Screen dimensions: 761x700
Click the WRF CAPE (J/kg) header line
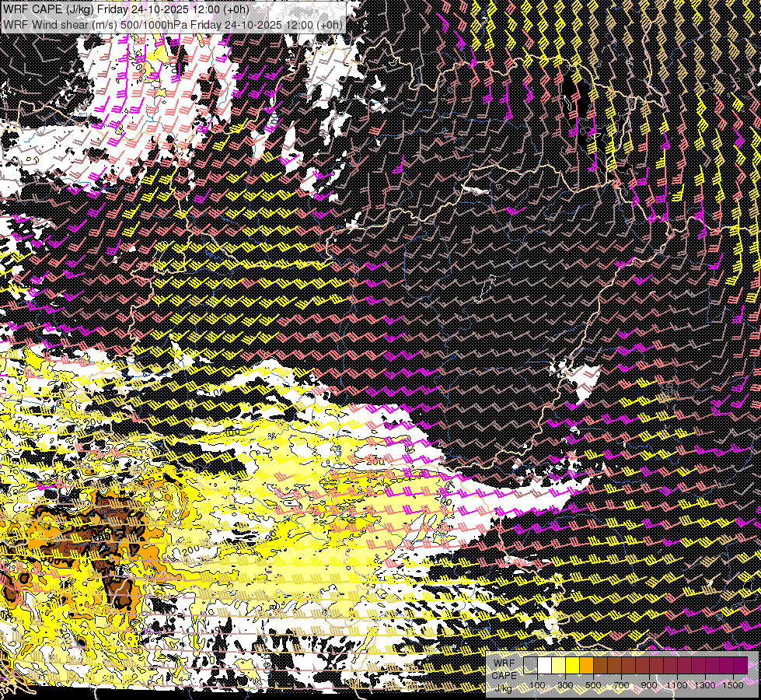pos(126,9)
